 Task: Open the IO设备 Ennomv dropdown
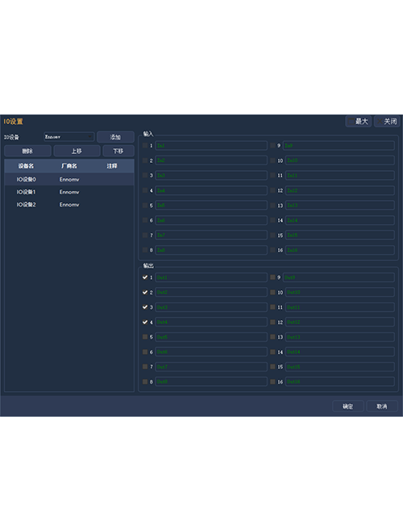pyautogui.click(x=69, y=137)
